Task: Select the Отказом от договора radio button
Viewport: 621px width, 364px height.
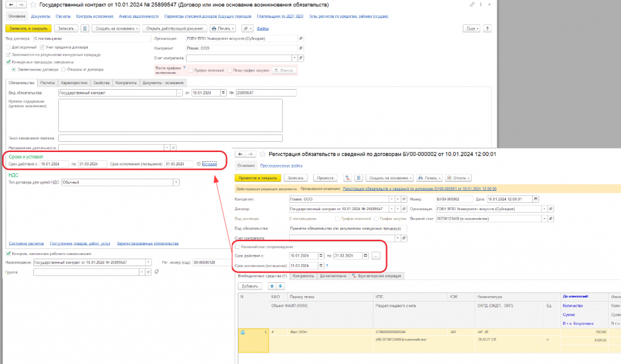Action: [x=63, y=70]
